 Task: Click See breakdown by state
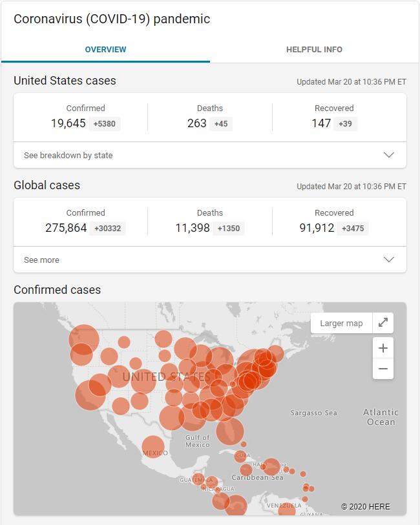[68, 155]
